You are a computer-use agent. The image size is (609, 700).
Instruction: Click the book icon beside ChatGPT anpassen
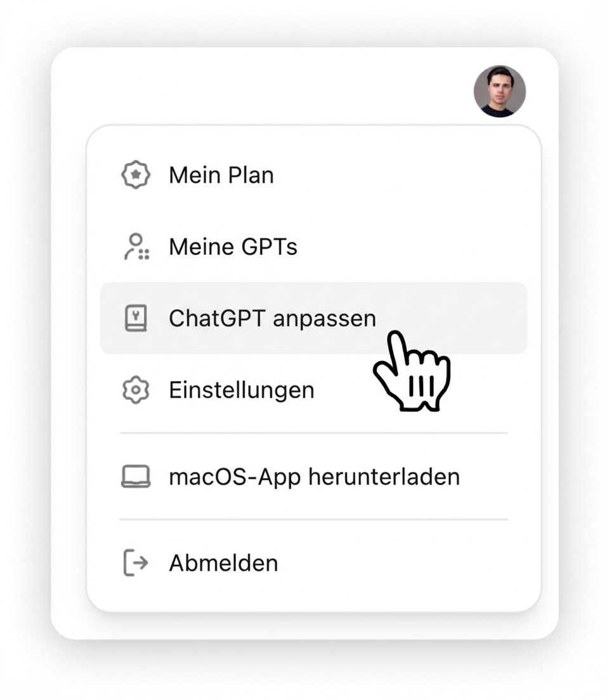(x=135, y=318)
